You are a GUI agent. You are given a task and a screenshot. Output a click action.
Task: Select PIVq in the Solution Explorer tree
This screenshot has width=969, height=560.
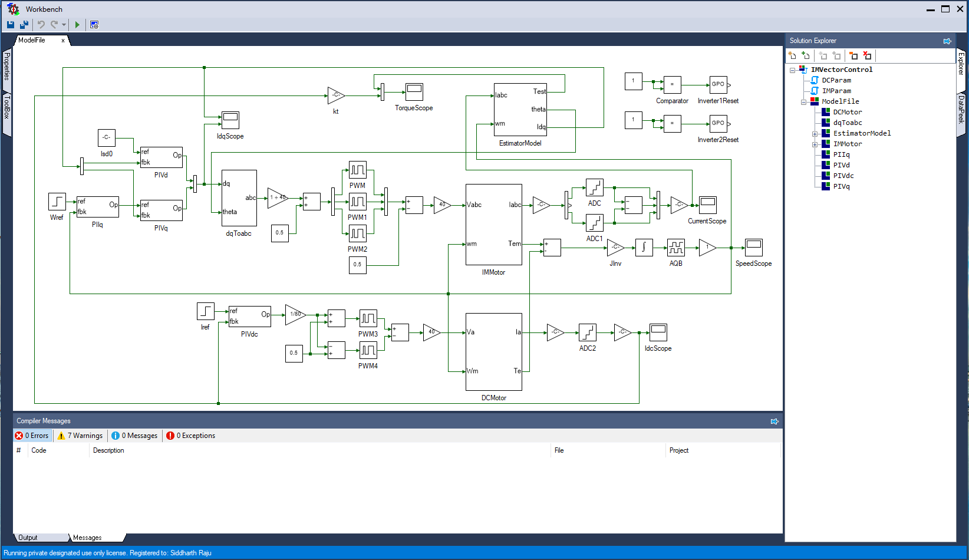click(x=842, y=186)
